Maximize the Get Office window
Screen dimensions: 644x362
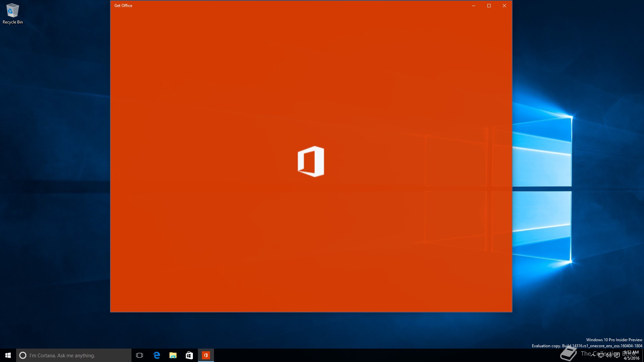(489, 6)
